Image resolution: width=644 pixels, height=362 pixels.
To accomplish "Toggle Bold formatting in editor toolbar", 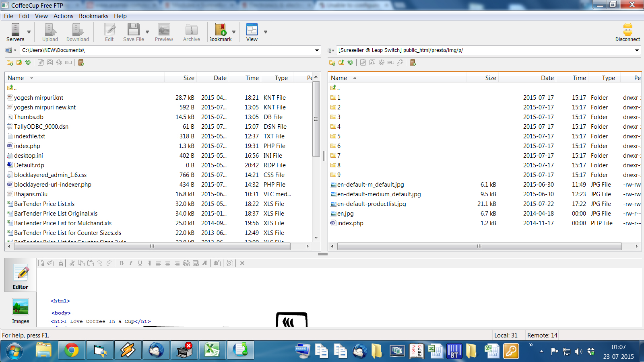I will click(x=122, y=263).
